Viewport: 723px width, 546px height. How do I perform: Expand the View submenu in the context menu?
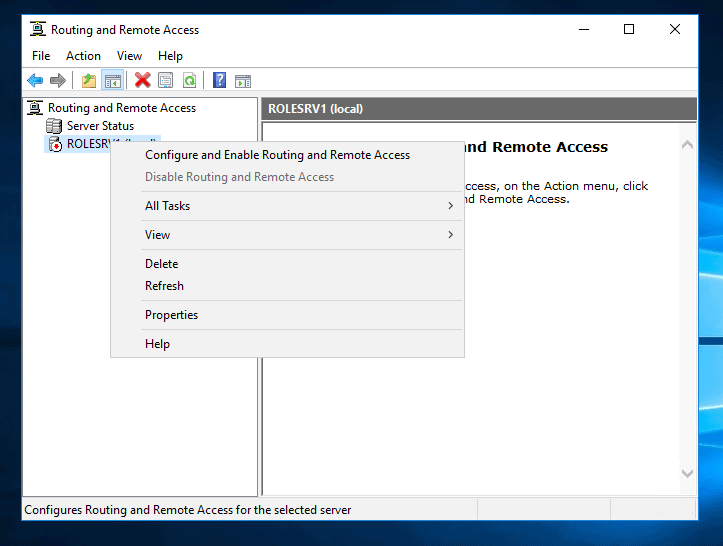pos(287,235)
